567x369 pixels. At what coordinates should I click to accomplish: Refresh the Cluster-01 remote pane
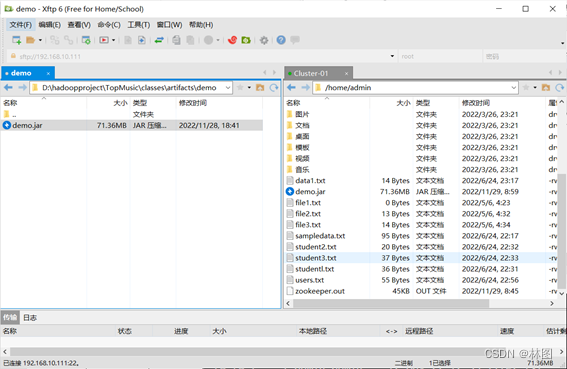[560, 88]
